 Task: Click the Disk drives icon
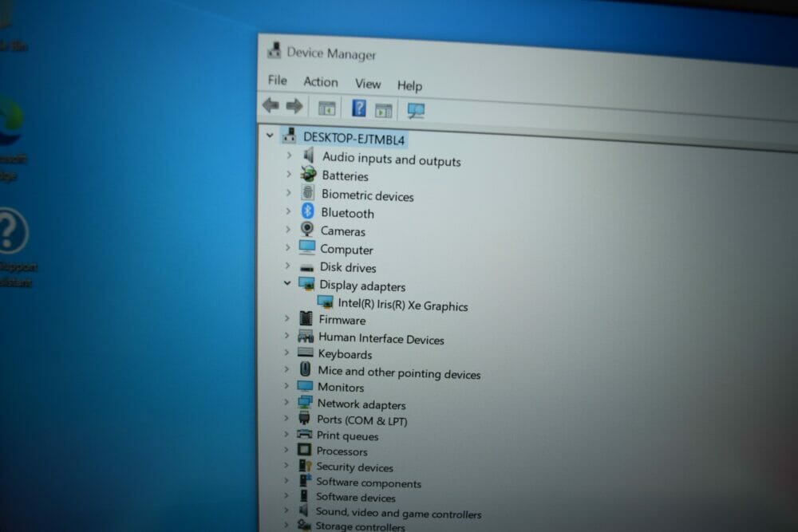[x=307, y=267]
